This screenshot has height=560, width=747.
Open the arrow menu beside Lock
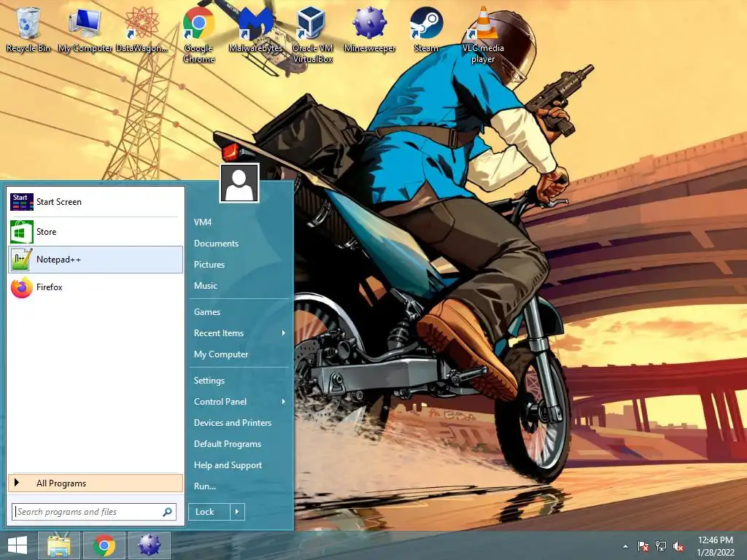237,512
